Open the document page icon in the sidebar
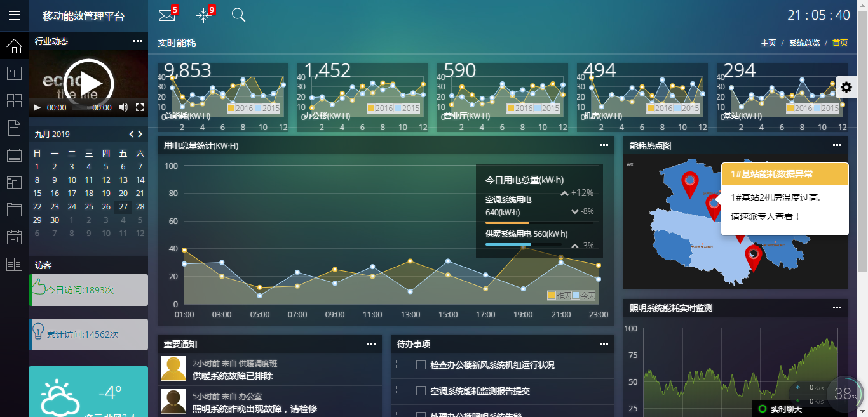 [x=14, y=128]
